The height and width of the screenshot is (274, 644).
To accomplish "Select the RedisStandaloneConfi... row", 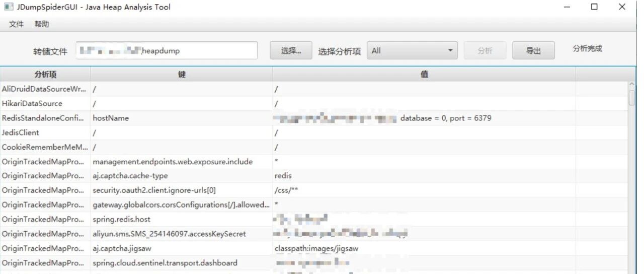I will 314,118.
